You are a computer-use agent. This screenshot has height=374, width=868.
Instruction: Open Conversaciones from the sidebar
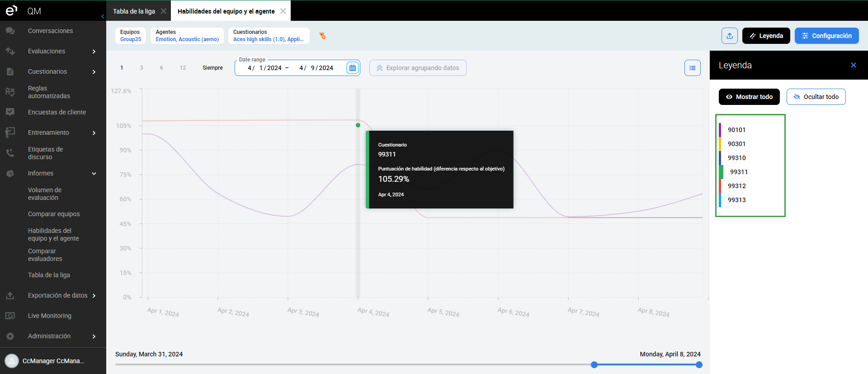pyautogui.click(x=51, y=31)
